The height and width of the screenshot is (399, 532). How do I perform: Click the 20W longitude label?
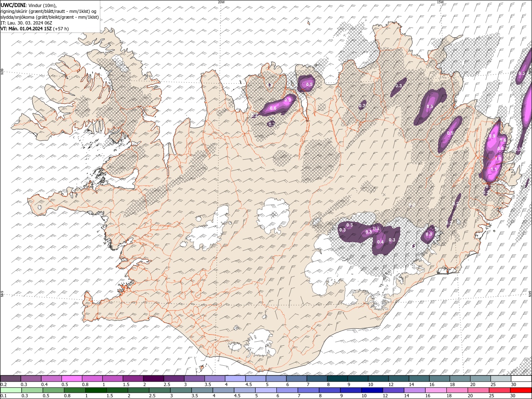[221, 2]
